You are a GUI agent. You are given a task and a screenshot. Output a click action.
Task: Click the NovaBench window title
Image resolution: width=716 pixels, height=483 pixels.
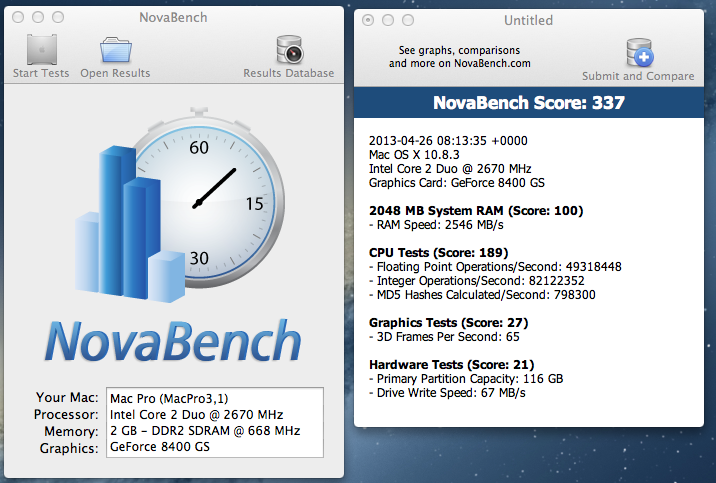coord(173,17)
